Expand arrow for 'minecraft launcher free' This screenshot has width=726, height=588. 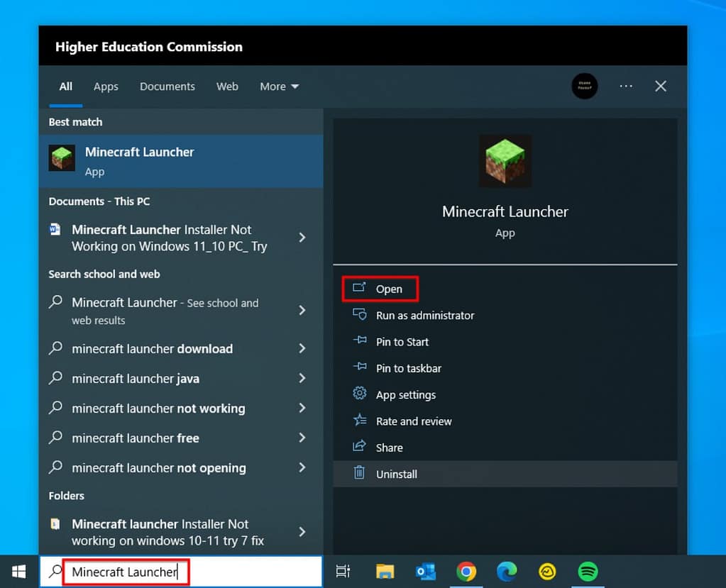point(302,438)
